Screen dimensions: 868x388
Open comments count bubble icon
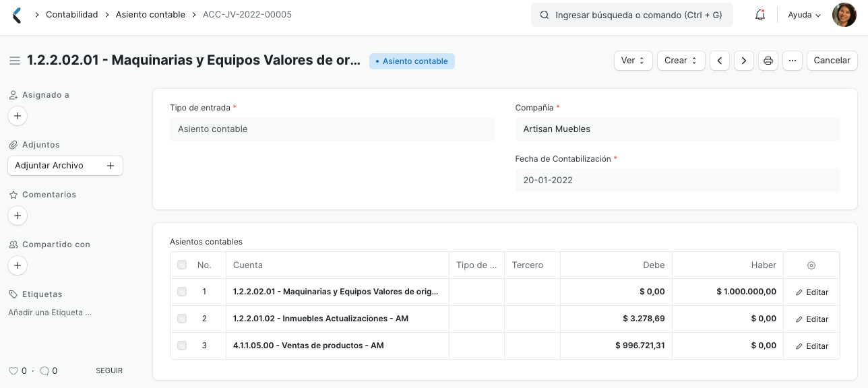click(44, 370)
